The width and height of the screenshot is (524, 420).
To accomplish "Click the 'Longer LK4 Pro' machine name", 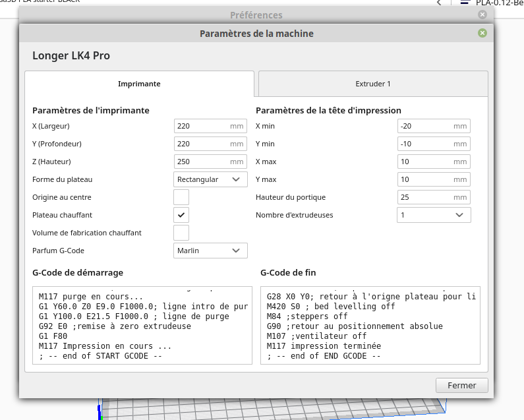I will [x=71, y=55].
